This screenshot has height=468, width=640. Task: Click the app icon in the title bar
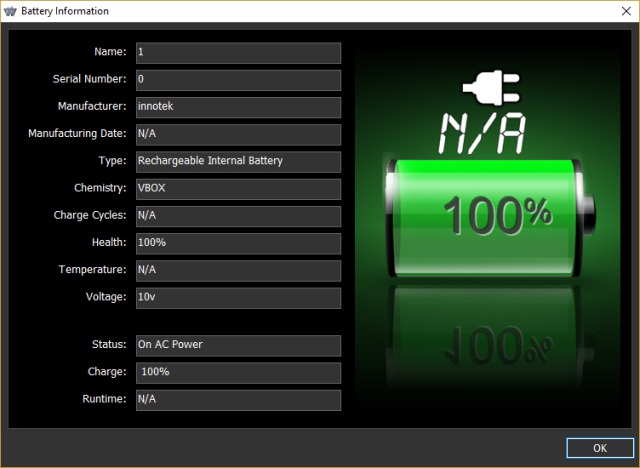[12, 11]
